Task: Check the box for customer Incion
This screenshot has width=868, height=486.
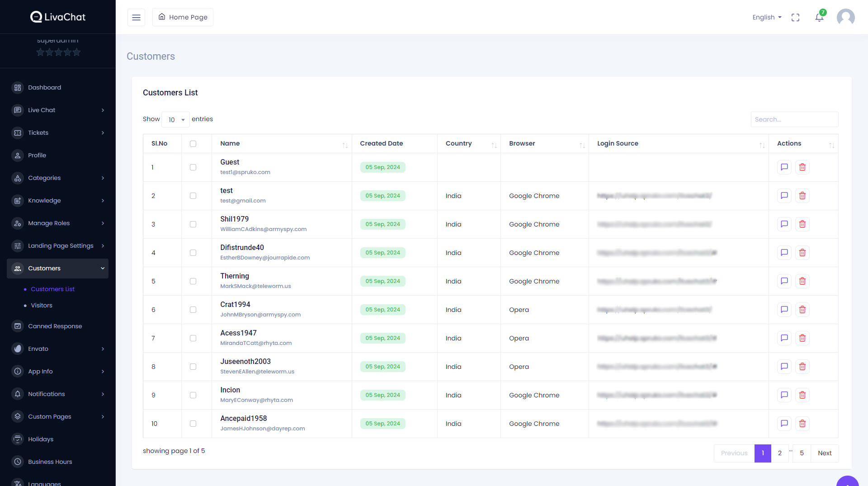Action: tap(193, 395)
